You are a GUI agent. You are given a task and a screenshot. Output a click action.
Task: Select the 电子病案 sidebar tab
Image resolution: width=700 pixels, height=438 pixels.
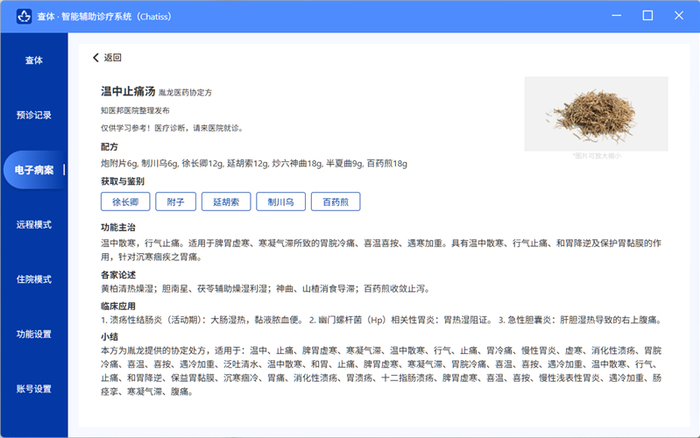tap(34, 170)
